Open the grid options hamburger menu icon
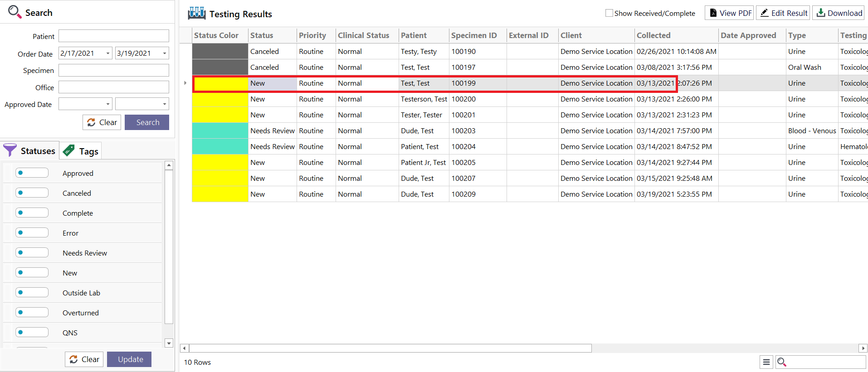868x372 pixels. tap(766, 362)
